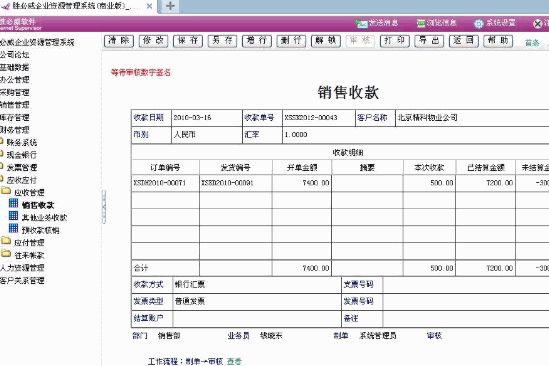Open 库存管理 module
549x366 pixels.
click(x=14, y=117)
